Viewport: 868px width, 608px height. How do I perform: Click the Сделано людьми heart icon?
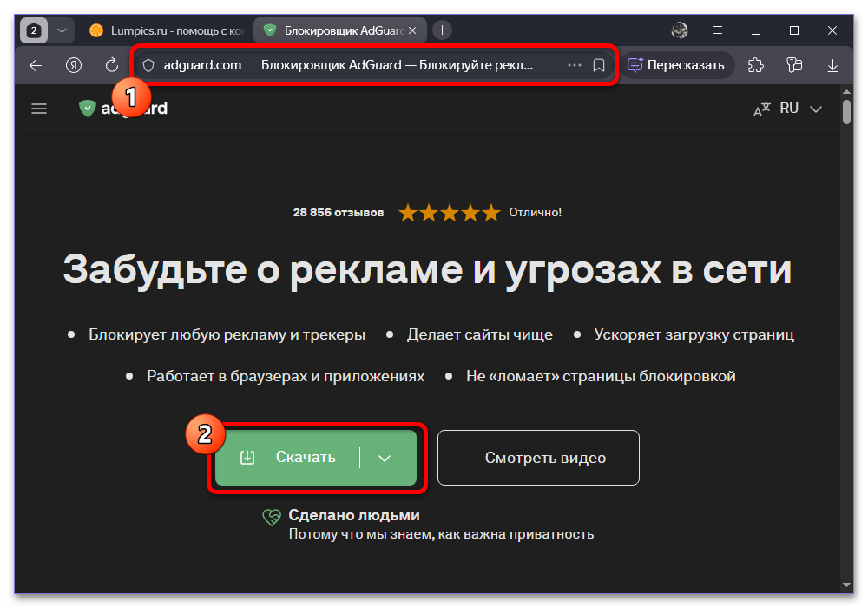click(271, 518)
